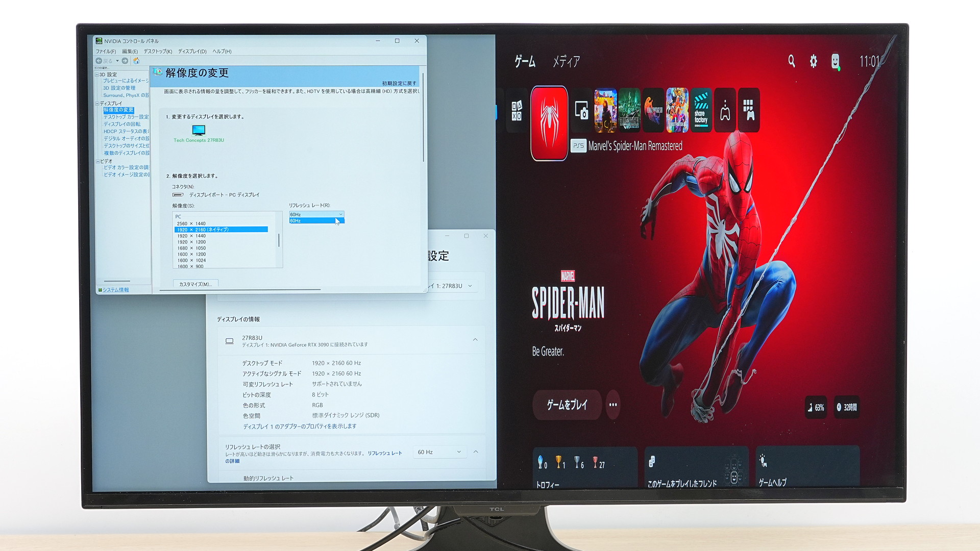Collapse the ビデオ tree node
Viewport: 980px width, 551px height.
[x=97, y=161]
